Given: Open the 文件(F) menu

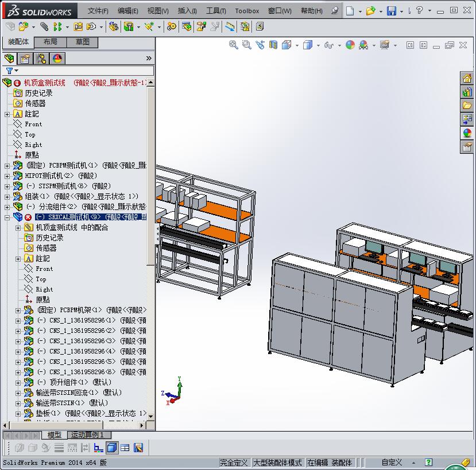Looking at the screenshot, I should click(98, 11).
